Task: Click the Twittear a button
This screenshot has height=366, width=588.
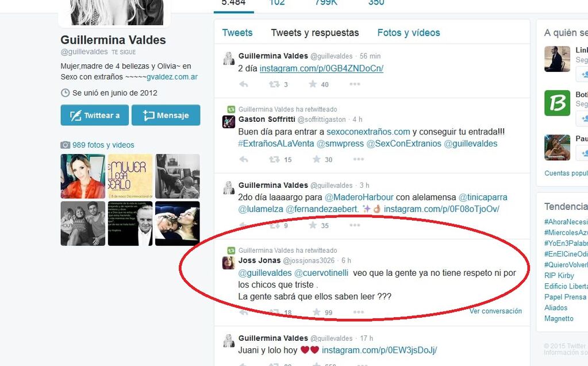Action: (x=94, y=115)
